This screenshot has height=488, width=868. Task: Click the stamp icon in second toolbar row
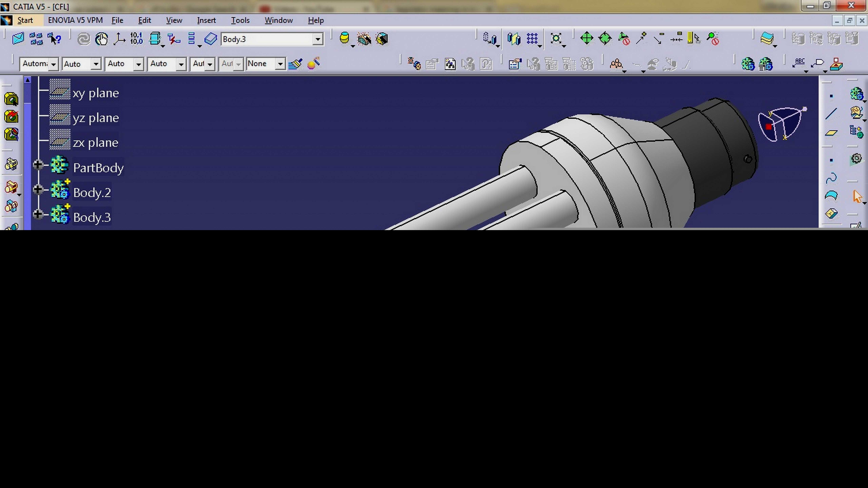836,64
